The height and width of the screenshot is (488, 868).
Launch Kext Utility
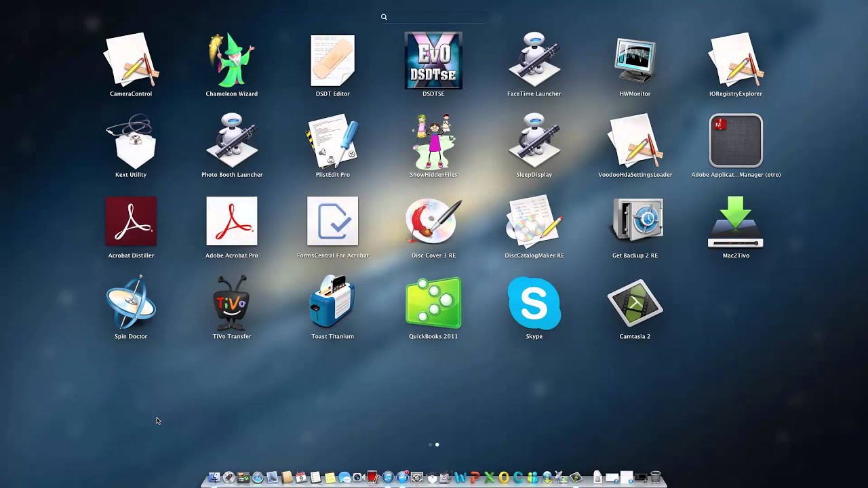[x=131, y=141]
